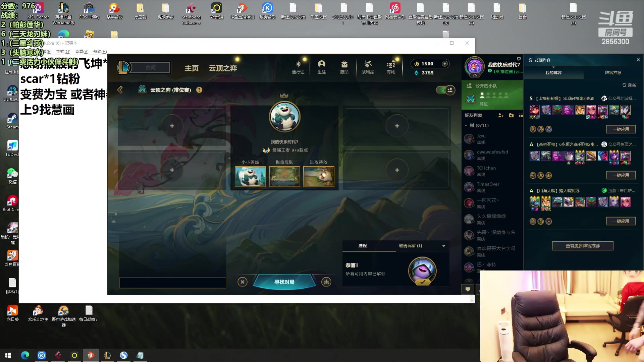This screenshot has height=362, width=644.
Task: Click the 寻找对局 find match button
Action: [284, 282]
